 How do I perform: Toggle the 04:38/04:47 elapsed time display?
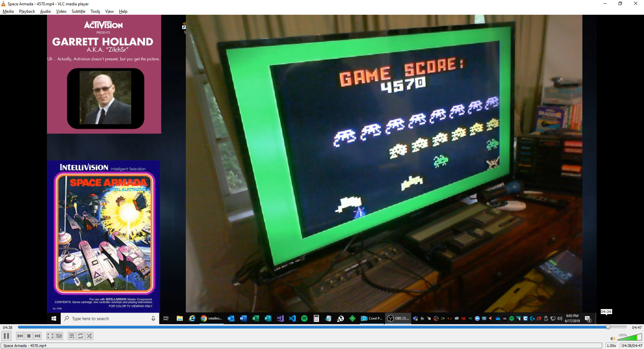tap(632, 346)
